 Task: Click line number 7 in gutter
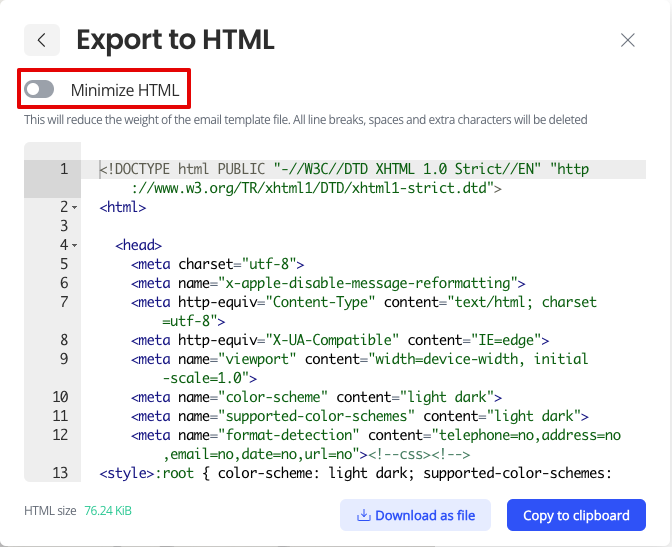pos(64,302)
